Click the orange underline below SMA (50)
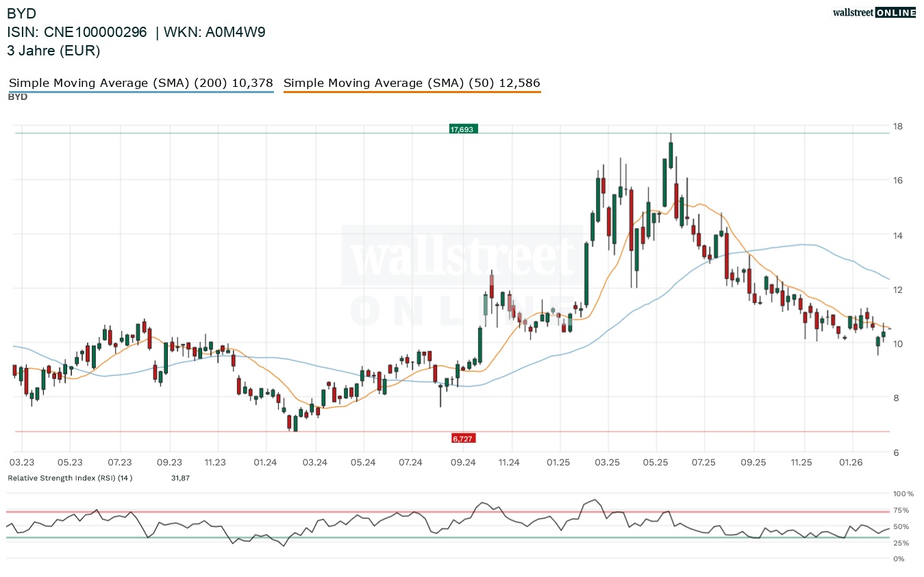The width and height of the screenshot is (924, 577). click(x=412, y=92)
